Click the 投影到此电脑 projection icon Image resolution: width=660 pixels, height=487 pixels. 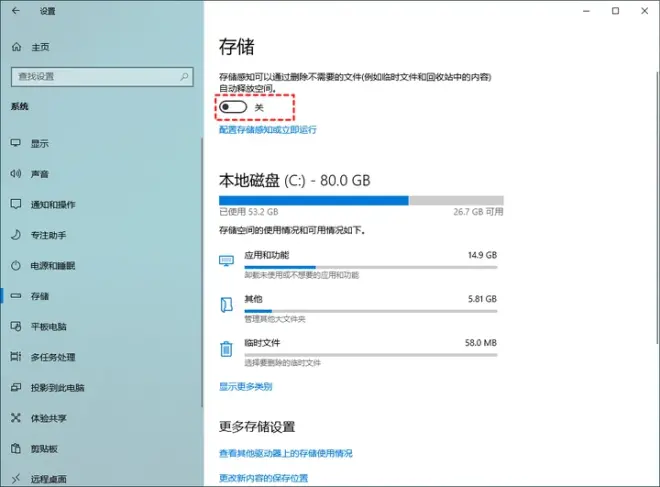point(16,387)
